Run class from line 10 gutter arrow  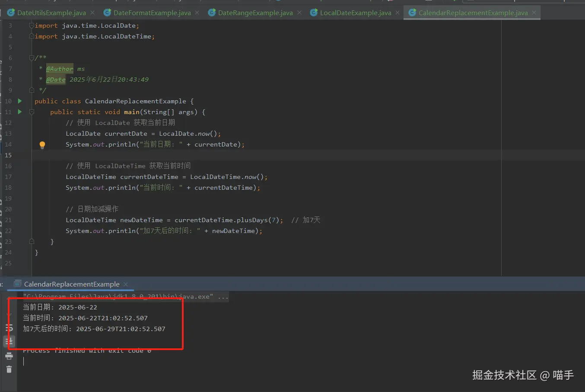coord(19,101)
